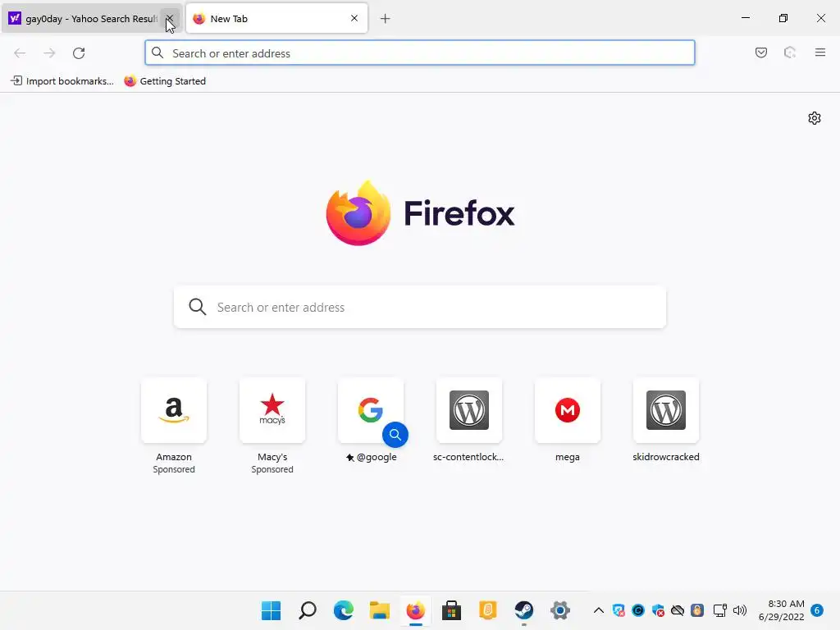The width and height of the screenshot is (840, 630).
Task: Open the volume speaker tray icon
Action: tap(740, 610)
